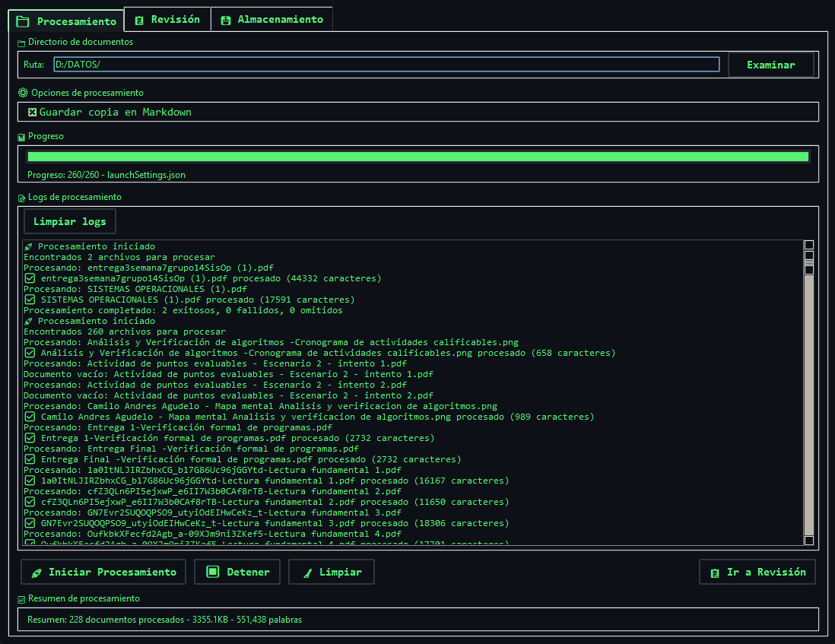
Task: Switch to the Revisión tab
Action: tap(167, 20)
